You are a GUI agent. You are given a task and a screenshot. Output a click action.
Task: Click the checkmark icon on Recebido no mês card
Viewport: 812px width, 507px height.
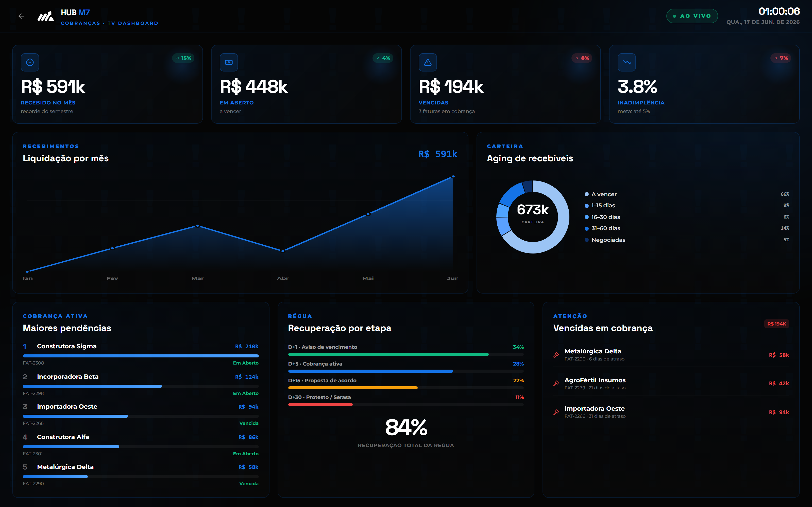coord(30,62)
